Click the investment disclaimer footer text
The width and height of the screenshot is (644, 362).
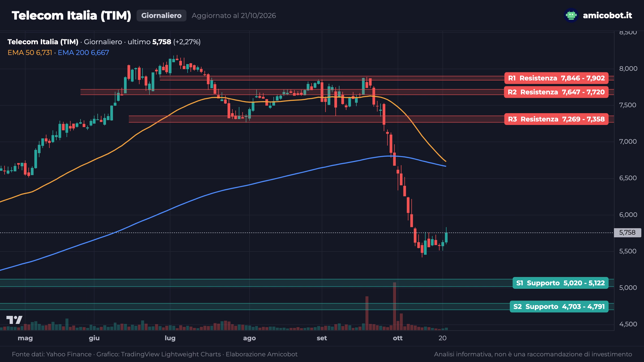(x=533, y=354)
